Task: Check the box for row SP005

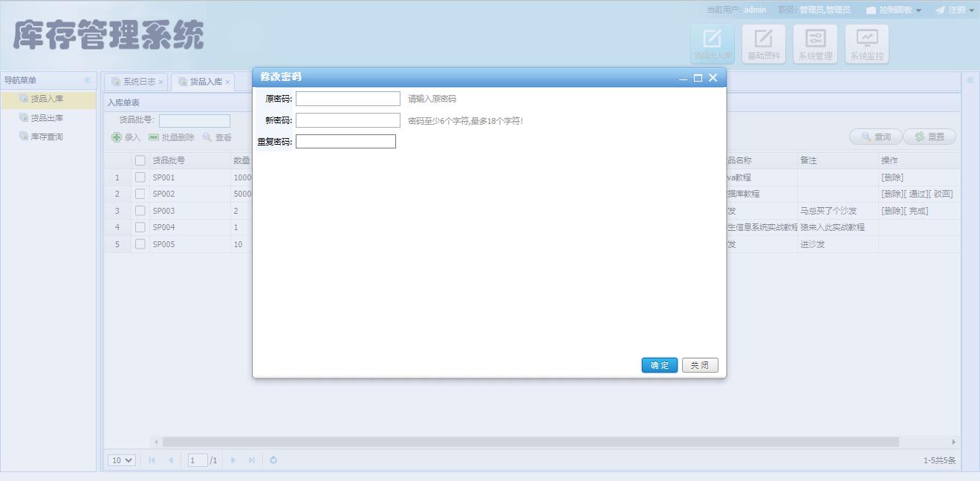Action: click(140, 244)
